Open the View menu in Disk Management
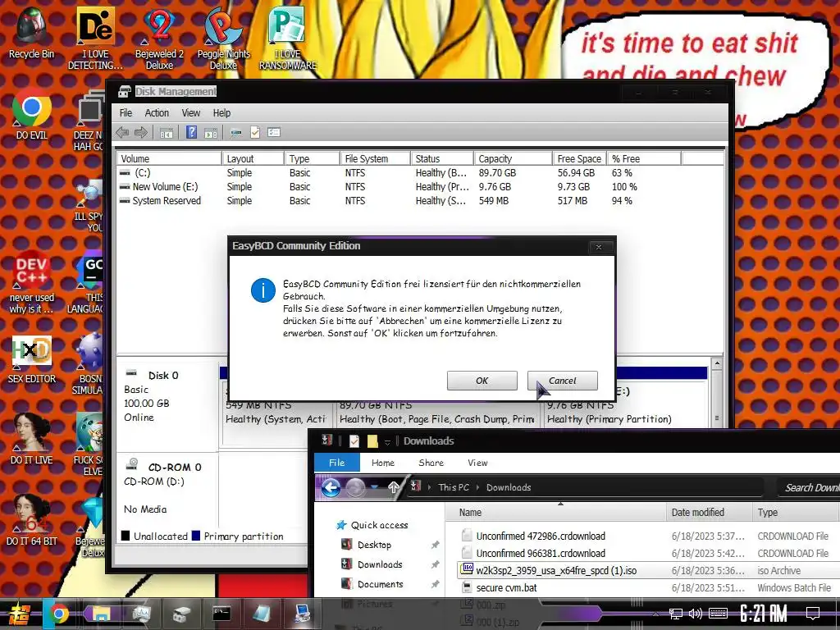 (x=190, y=113)
